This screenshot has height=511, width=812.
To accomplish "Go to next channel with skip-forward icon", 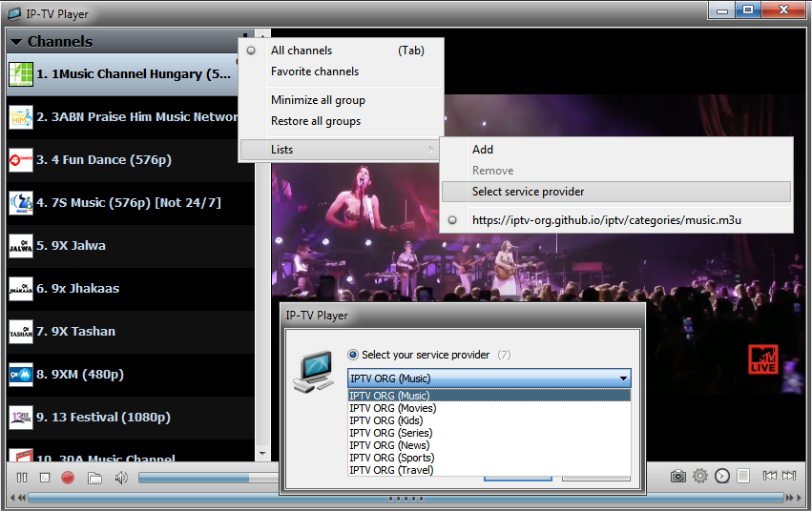I will [x=789, y=476].
